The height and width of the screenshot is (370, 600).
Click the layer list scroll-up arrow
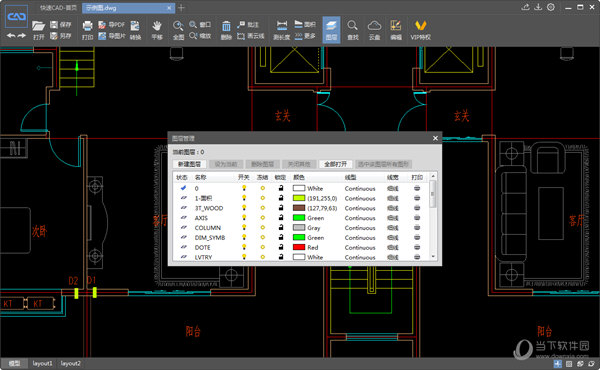pyautogui.click(x=433, y=176)
